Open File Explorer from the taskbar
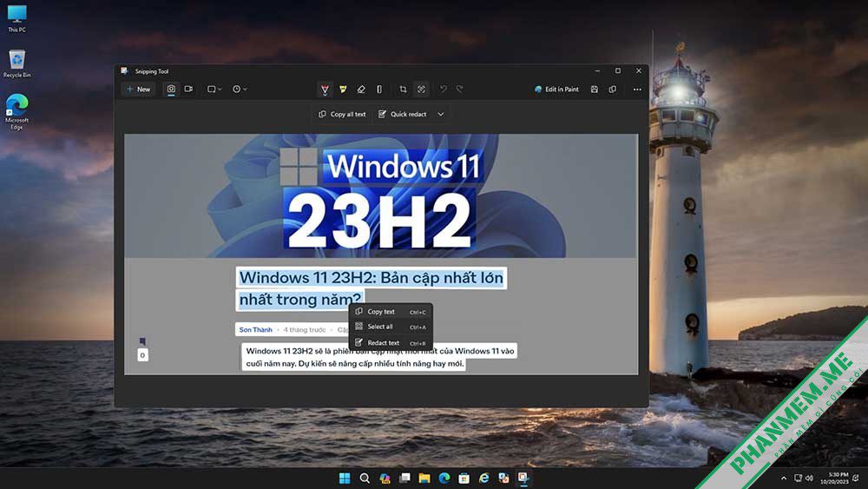Viewport: 868px width, 489px height. coord(424,478)
